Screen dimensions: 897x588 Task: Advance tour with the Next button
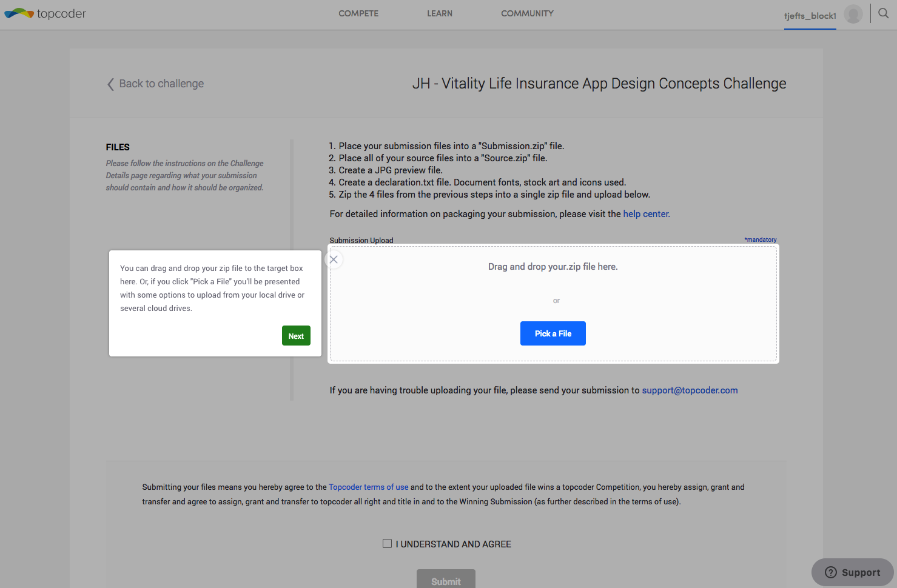tap(296, 336)
